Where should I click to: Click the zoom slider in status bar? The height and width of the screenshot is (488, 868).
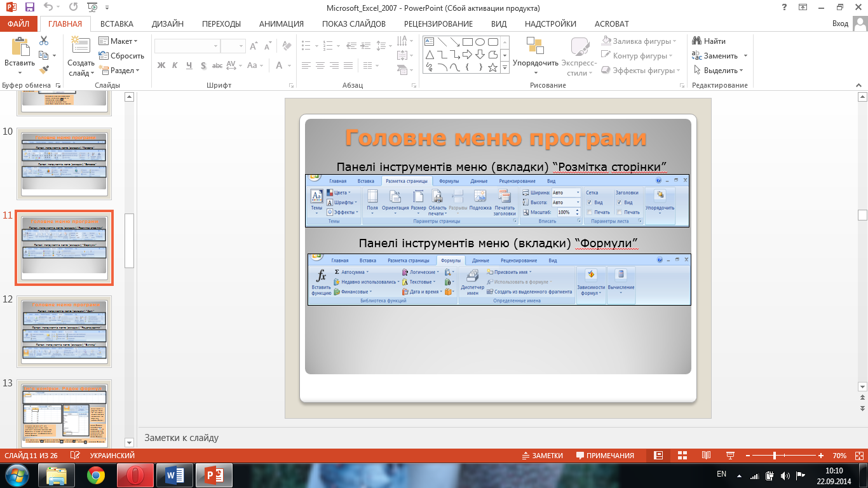(x=774, y=456)
